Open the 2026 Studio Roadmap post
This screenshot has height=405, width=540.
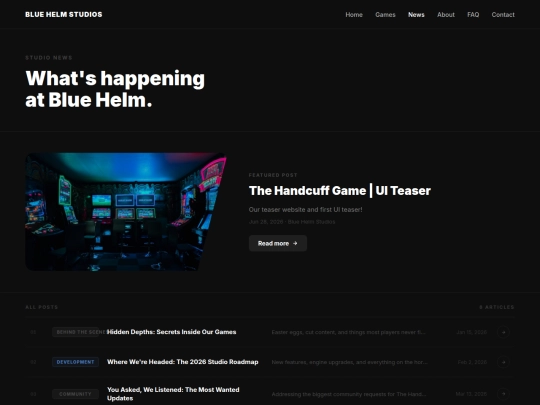click(x=183, y=362)
